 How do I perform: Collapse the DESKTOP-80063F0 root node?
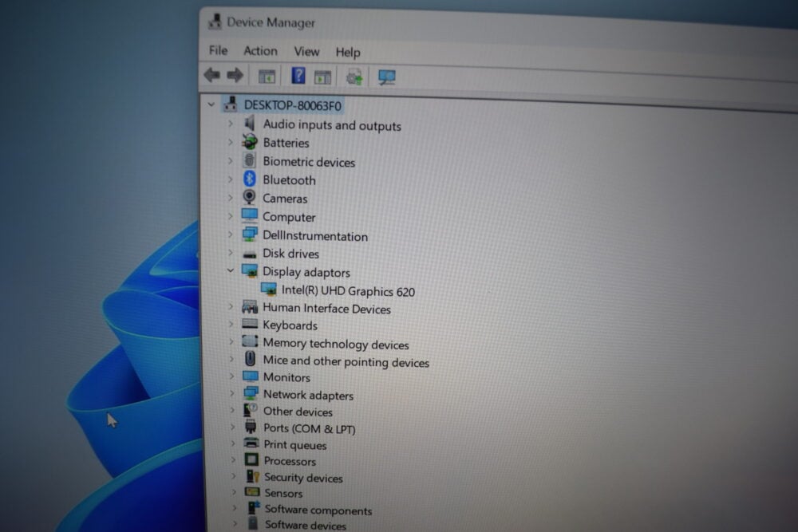(211, 104)
